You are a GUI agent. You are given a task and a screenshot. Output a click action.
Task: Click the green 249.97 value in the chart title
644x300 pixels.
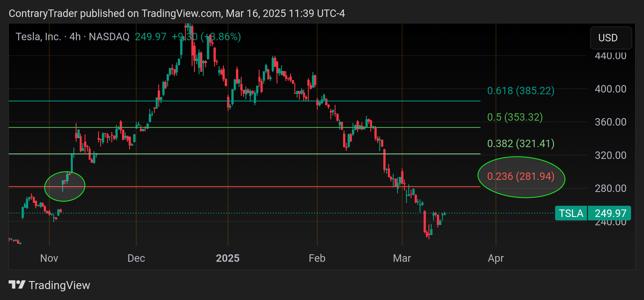coord(151,37)
